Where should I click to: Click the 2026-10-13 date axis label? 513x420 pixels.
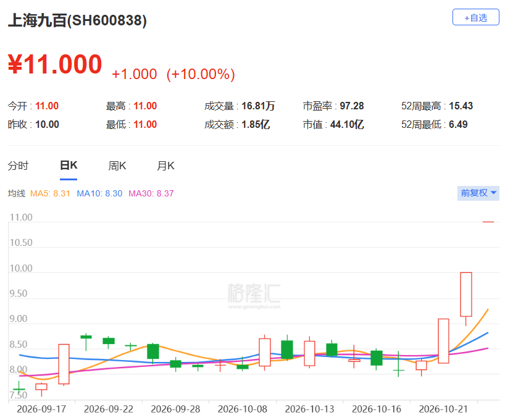[x=309, y=409]
